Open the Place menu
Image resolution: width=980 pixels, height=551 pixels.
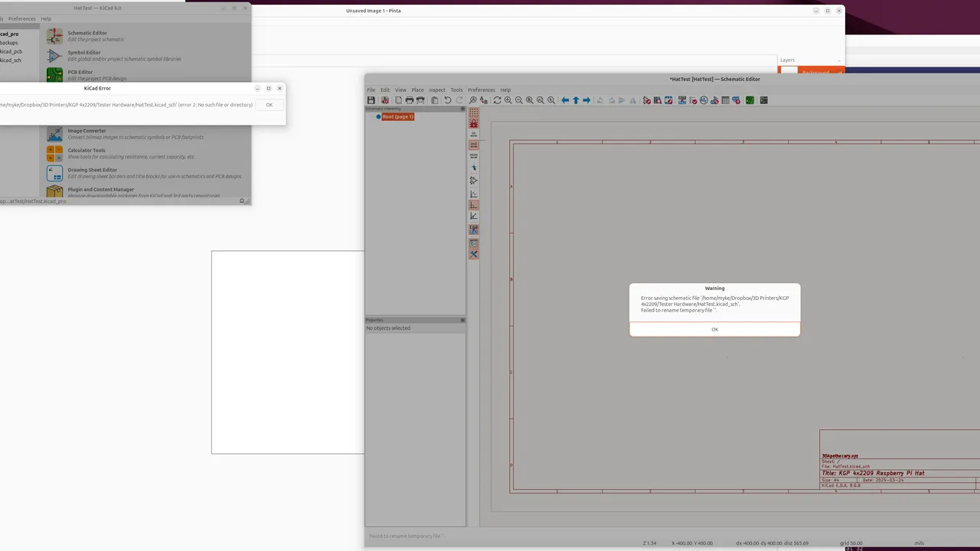[417, 90]
